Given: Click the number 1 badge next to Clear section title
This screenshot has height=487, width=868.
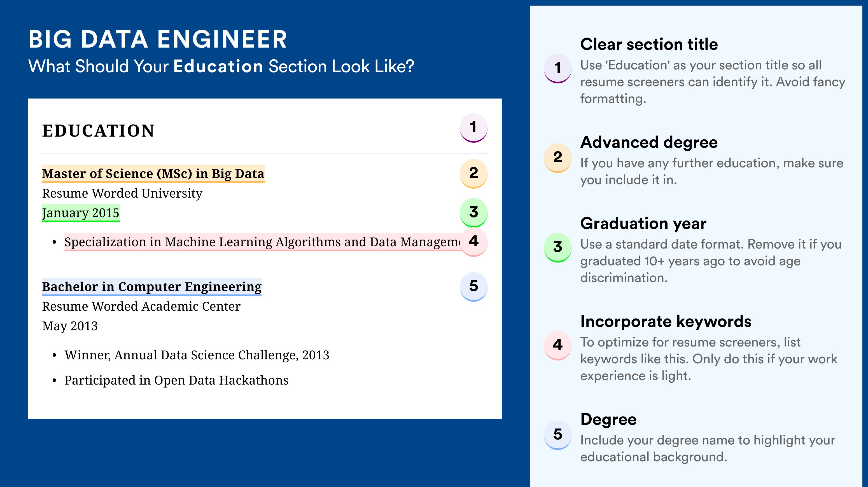Looking at the screenshot, I should 558,68.
